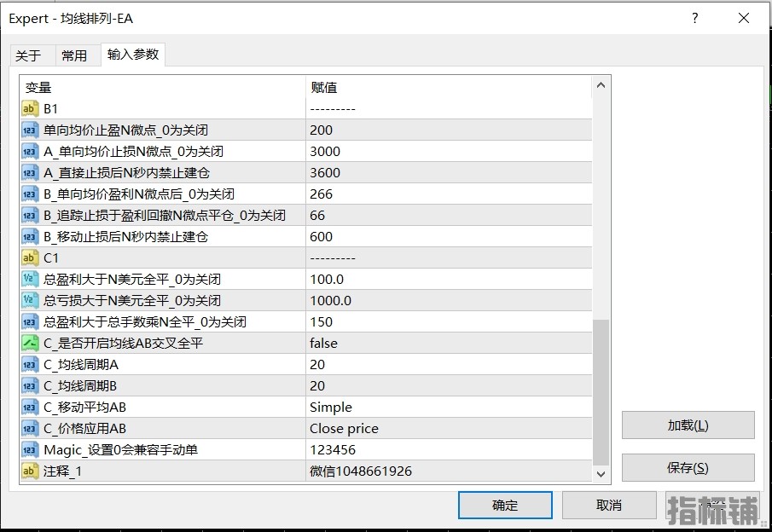The width and height of the screenshot is (772, 532).
Task: Click the string icon beside B1
Action: pyautogui.click(x=30, y=108)
